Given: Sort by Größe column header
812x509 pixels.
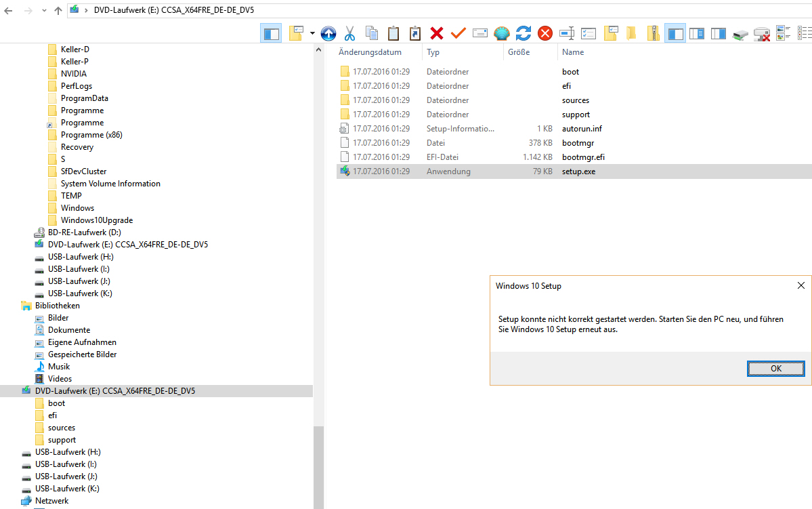Looking at the screenshot, I should tap(519, 52).
